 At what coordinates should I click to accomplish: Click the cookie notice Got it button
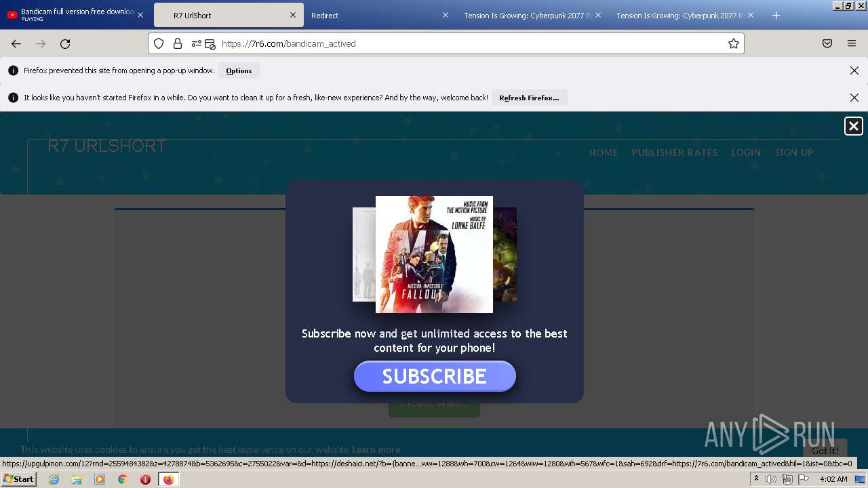tap(825, 451)
